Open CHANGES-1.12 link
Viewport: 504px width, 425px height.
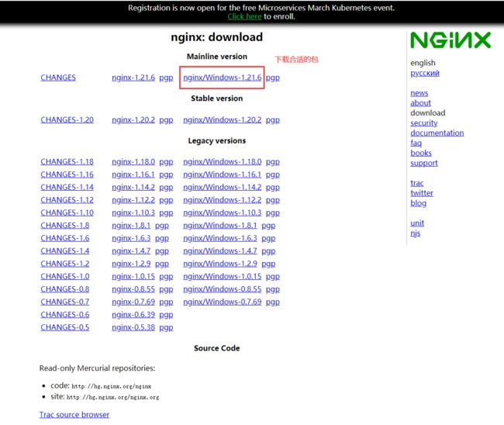click(67, 199)
